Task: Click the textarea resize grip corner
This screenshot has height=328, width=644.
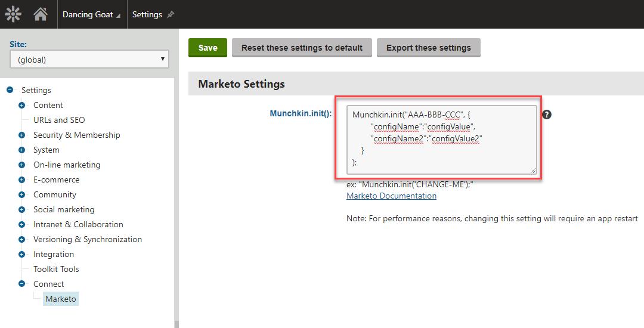Action: (x=532, y=171)
